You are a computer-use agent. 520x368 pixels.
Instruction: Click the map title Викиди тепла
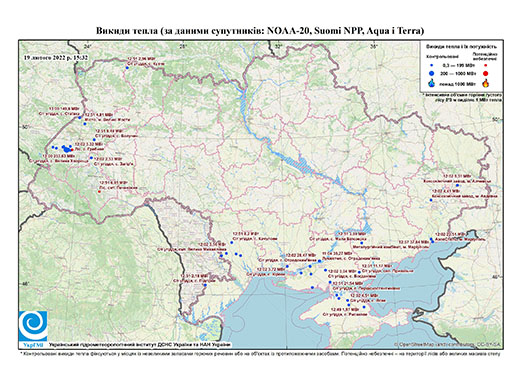tap(260, 31)
